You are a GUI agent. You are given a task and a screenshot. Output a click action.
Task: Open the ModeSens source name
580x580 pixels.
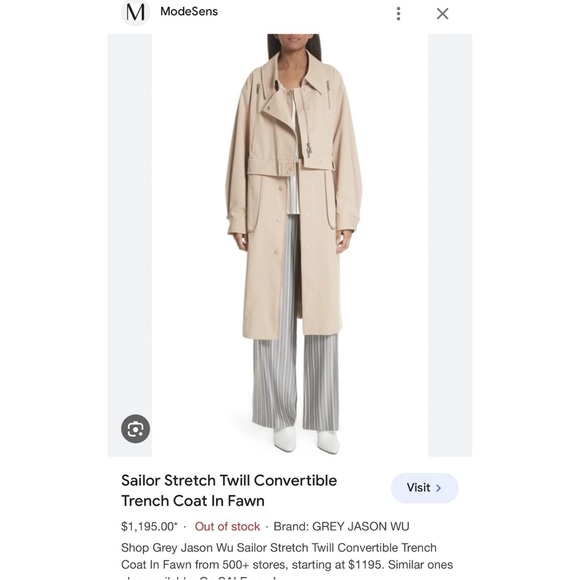(189, 11)
